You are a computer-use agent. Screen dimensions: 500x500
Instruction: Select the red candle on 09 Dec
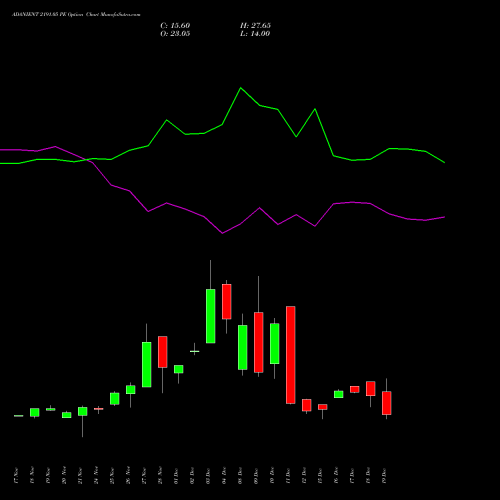259,342
